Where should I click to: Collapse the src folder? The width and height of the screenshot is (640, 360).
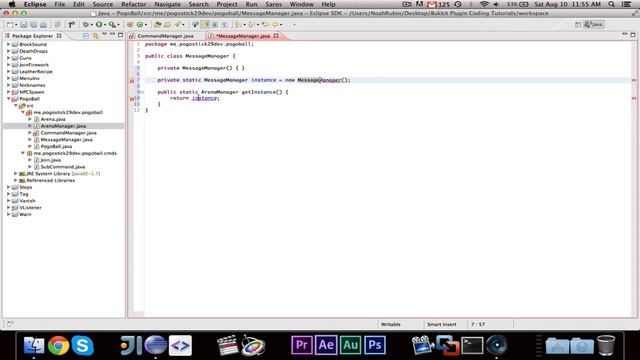(x=16, y=105)
